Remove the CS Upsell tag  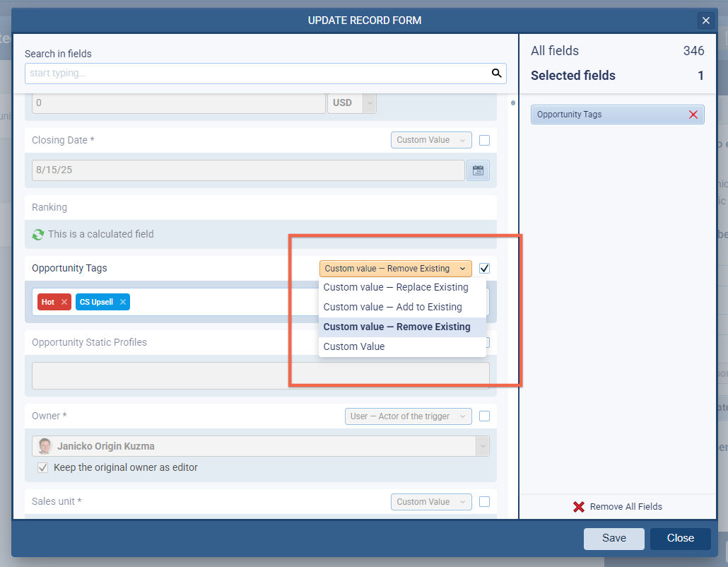(122, 302)
